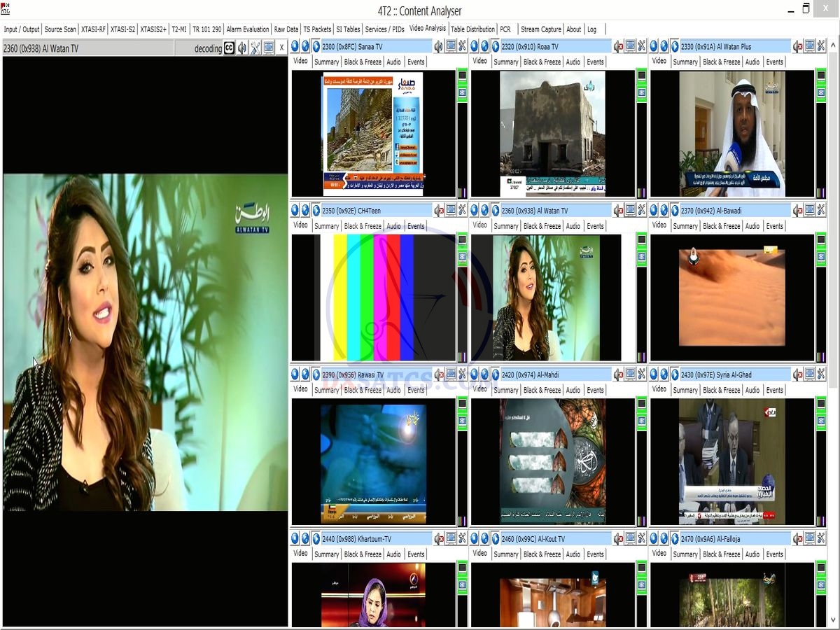Image resolution: width=840 pixels, height=630 pixels.
Task: Select the Al-Bawadi desert video thumbnail
Action: [732, 297]
